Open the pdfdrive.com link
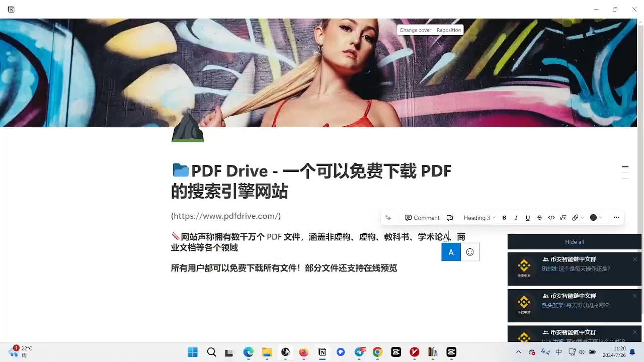The width and height of the screenshot is (644, 362). tap(226, 216)
